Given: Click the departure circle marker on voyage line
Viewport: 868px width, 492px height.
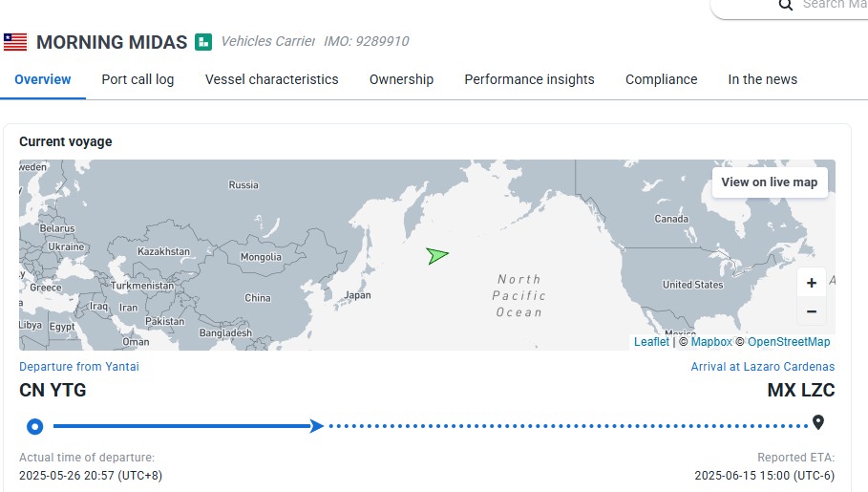Looking at the screenshot, I should 35,427.
